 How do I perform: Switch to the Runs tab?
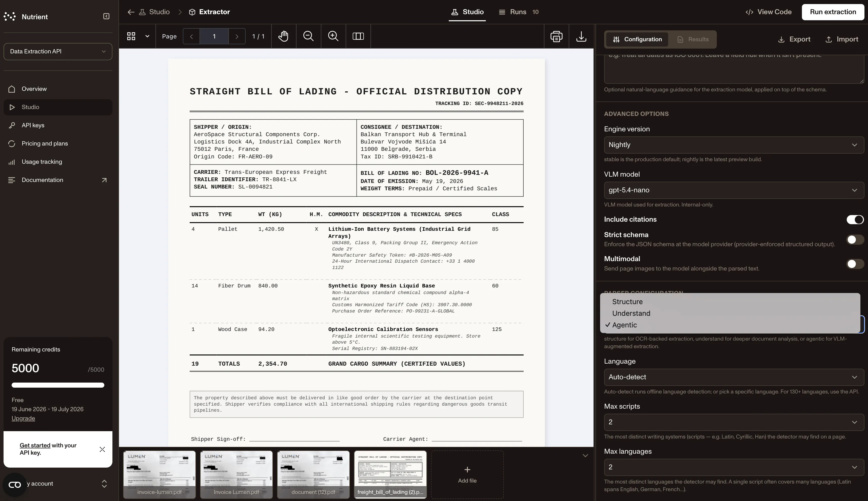[519, 12]
